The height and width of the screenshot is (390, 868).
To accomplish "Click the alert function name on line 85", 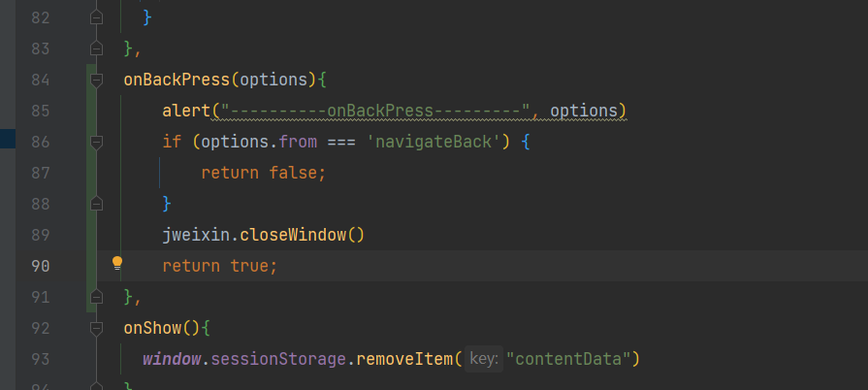I will [x=186, y=112].
